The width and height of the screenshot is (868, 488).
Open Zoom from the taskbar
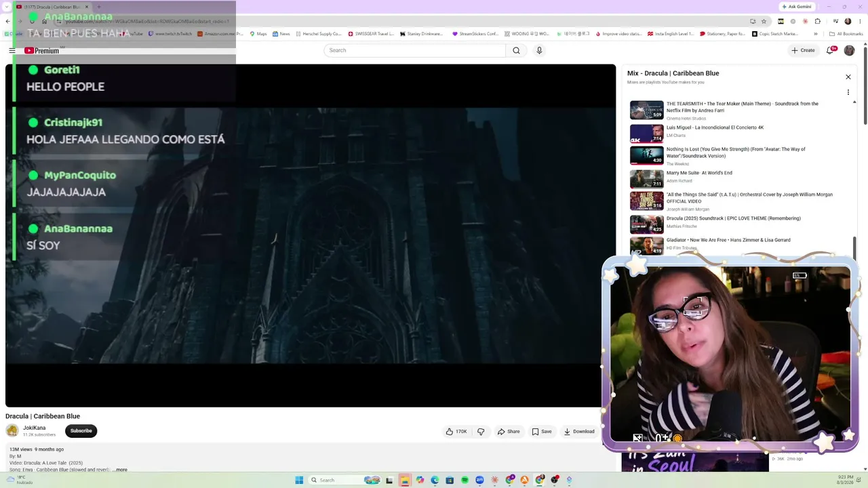point(479,480)
